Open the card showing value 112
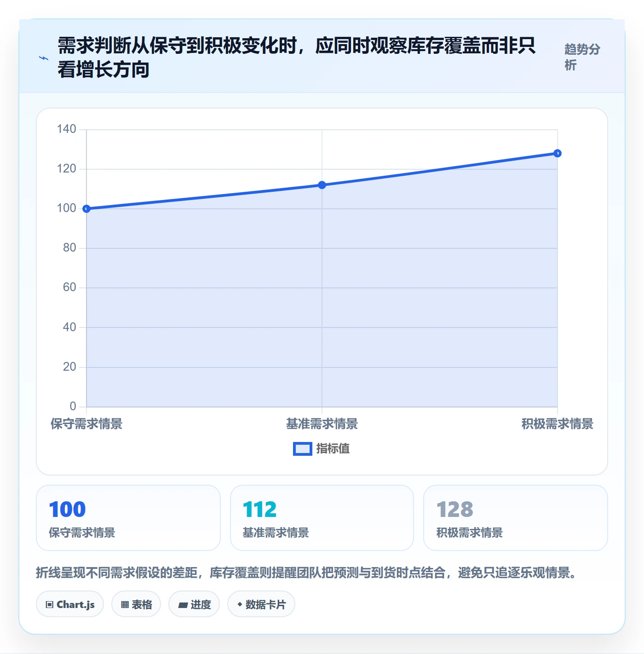Image resolution: width=644 pixels, height=654 pixels. (322, 518)
